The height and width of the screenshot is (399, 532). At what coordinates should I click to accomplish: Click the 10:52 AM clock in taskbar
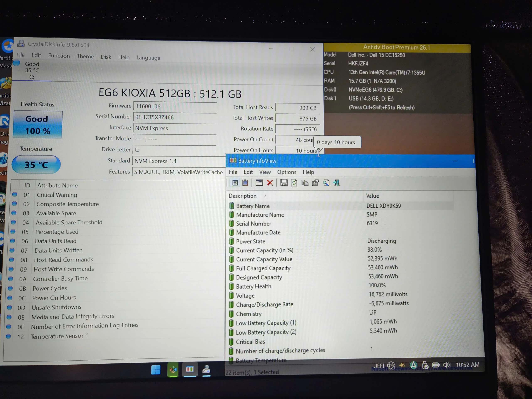[x=468, y=365]
